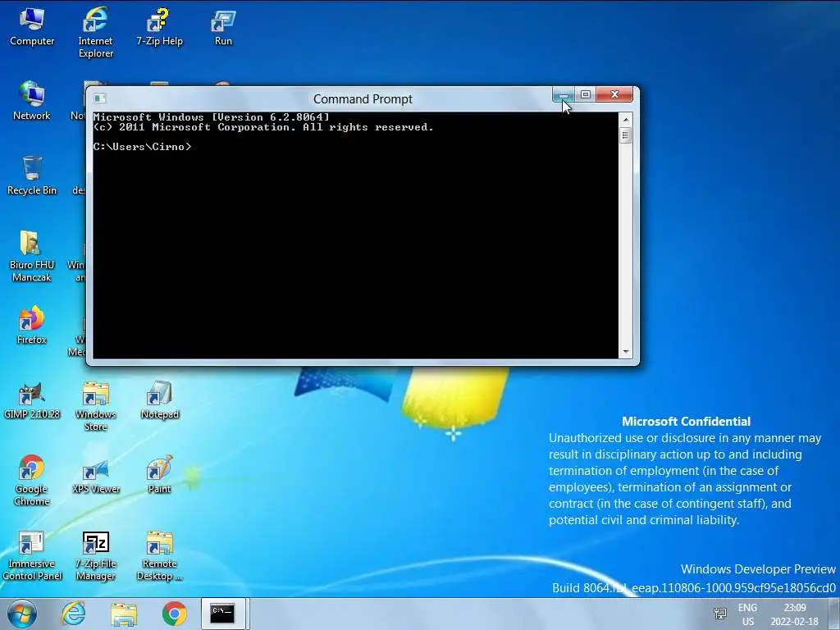
Task: Select the Remote Desktop shortcut icon
Action: pyautogui.click(x=159, y=555)
